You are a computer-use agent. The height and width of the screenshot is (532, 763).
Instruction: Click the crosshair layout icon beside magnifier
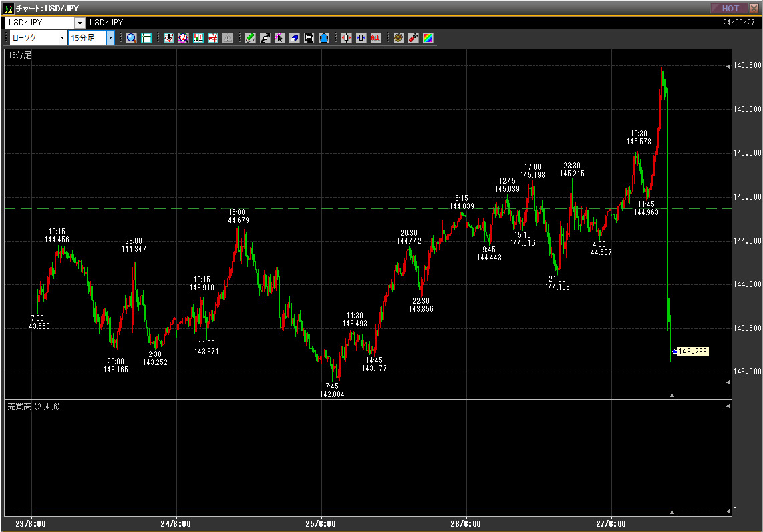[146, 38]
